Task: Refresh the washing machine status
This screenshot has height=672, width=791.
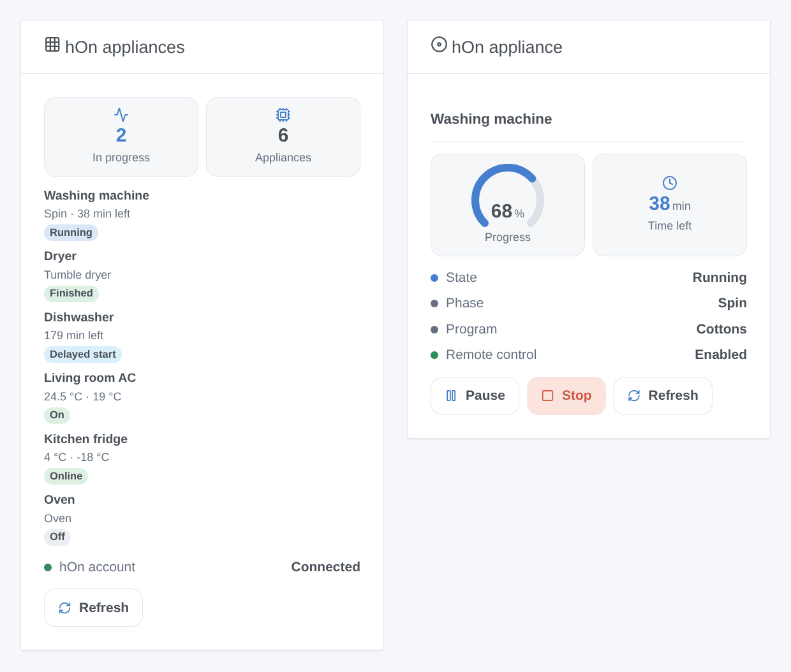Action: 663,396
